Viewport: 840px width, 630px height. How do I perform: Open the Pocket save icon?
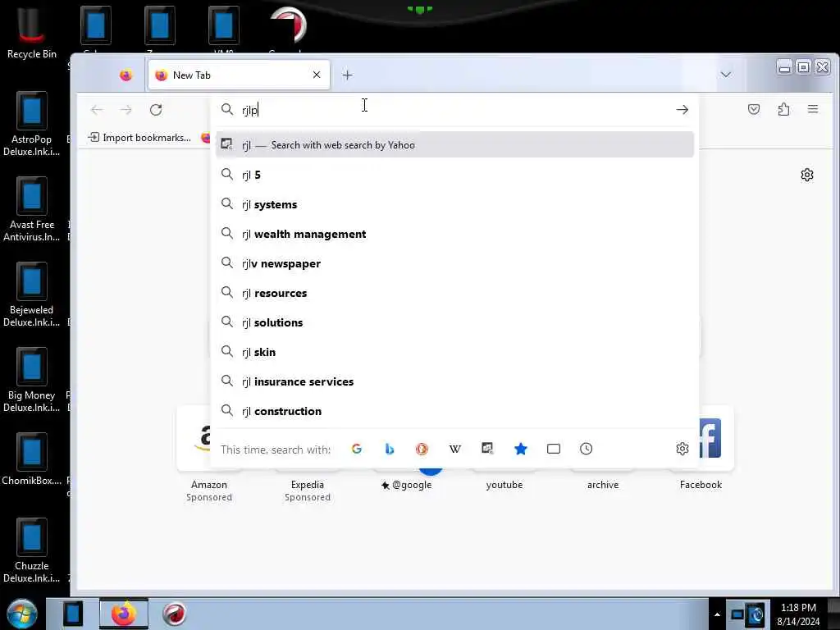point(754,109)
